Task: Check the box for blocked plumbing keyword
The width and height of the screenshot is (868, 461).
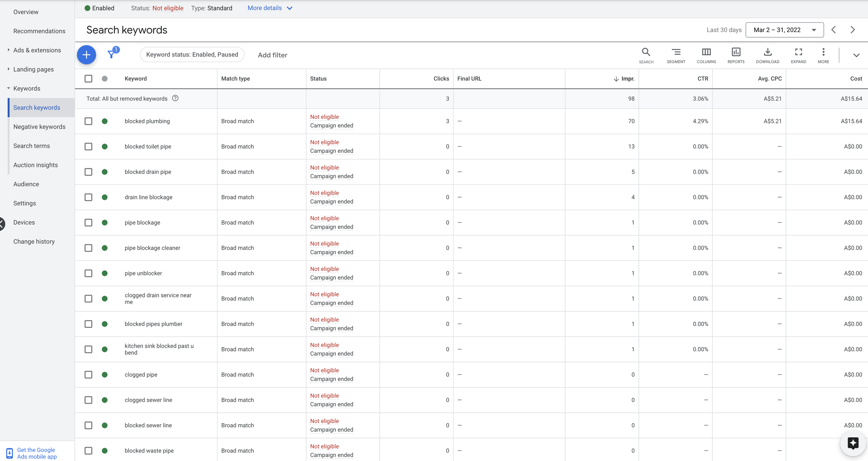Action: (x=89, y=121)
